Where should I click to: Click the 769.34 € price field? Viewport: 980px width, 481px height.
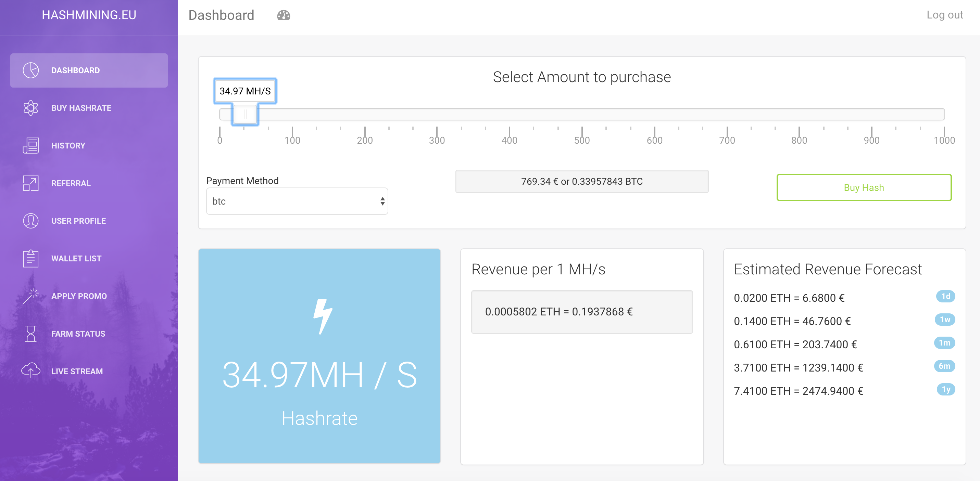582,181
